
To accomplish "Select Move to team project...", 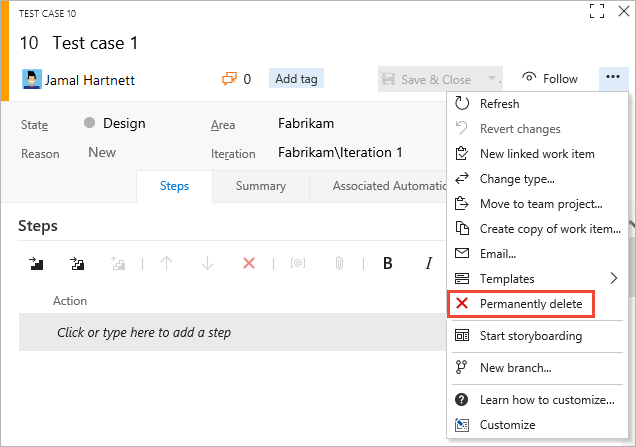I will [x=540, y=204].
